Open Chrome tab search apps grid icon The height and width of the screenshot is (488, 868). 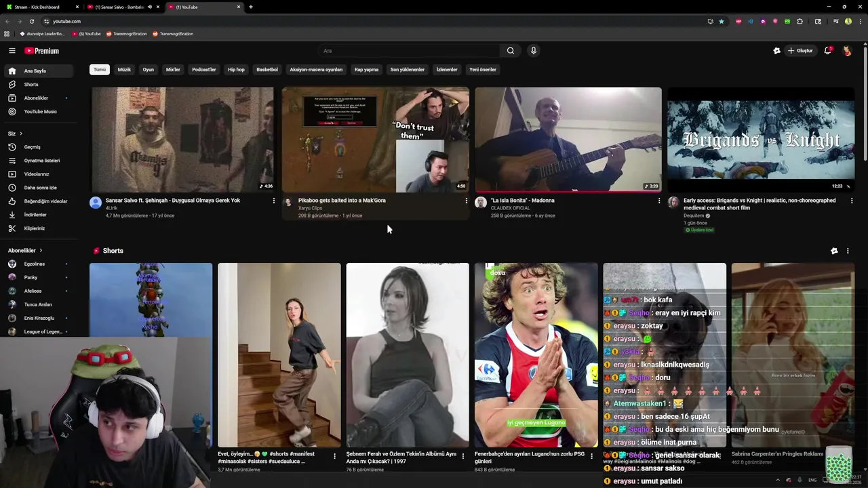[x=7, y=34]
